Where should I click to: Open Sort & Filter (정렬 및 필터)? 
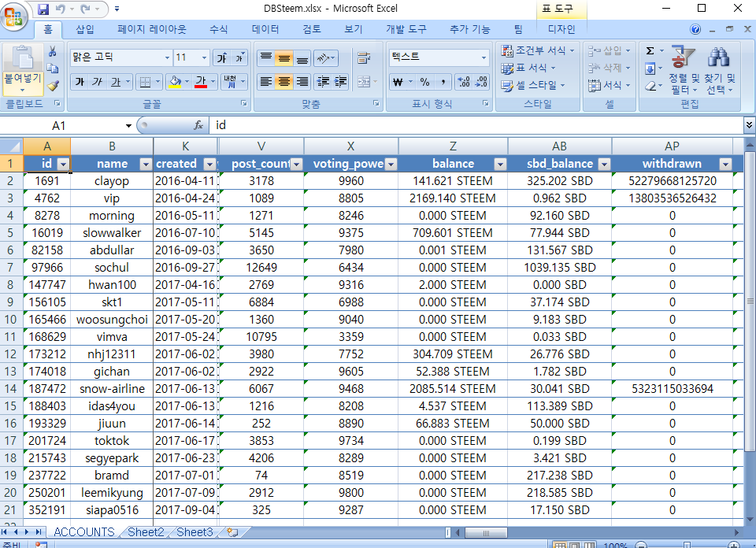[684, 70]
